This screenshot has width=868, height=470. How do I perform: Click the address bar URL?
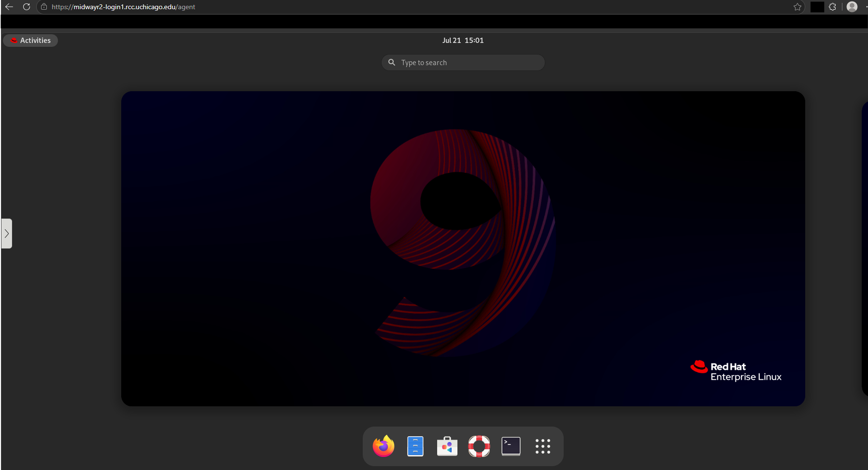[x=123, y=7]
